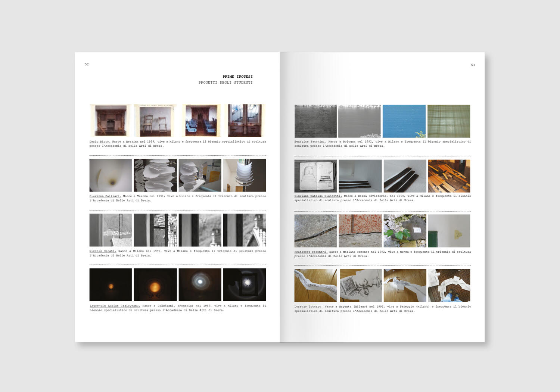Select the Francesco Serenthà underlined name
The image size is (560, 392).
[311, 252]
